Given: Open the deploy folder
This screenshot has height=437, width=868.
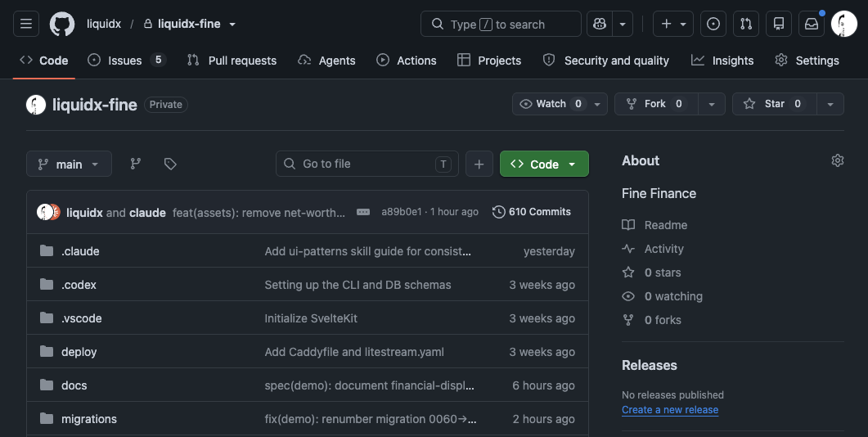Looking at the screenshot, I should point(79,352).
